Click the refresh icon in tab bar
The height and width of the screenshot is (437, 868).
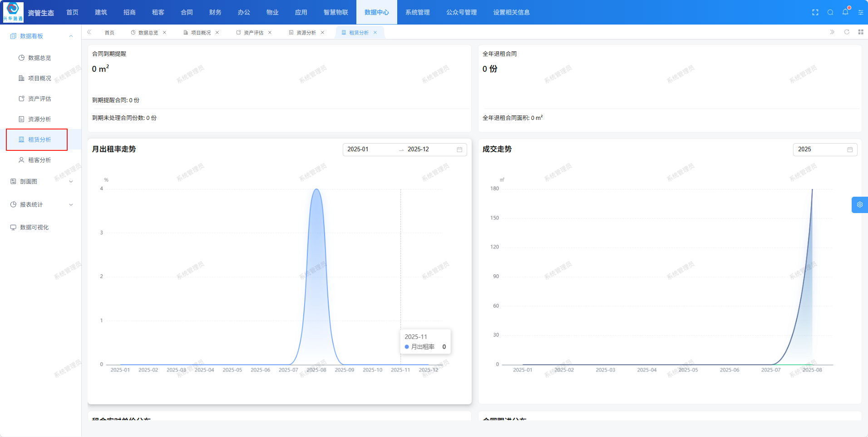pyautogui.click(x=846, y=32)
